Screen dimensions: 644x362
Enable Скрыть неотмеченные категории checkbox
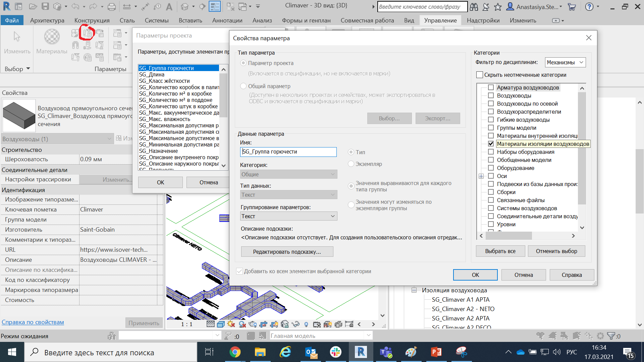480,75
